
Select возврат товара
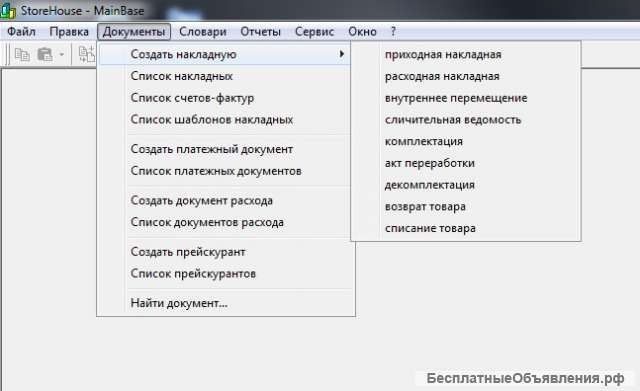[x=466, y=207]
